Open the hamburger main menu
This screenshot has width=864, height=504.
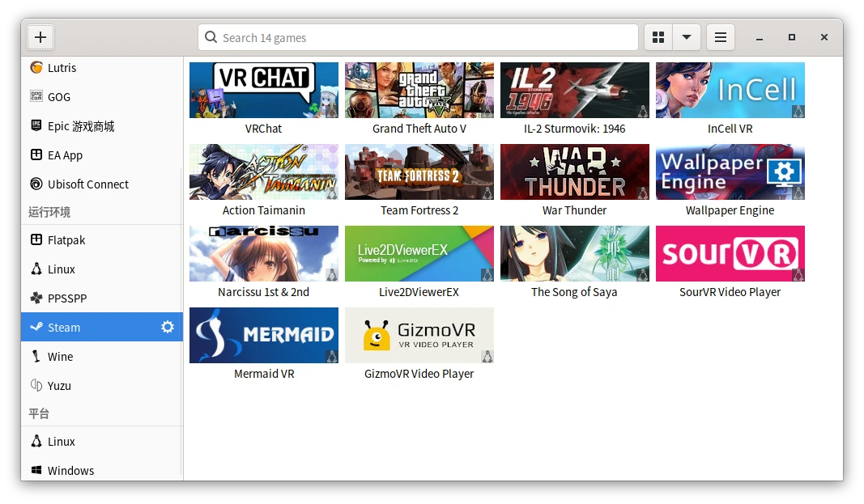coord(720,37)
